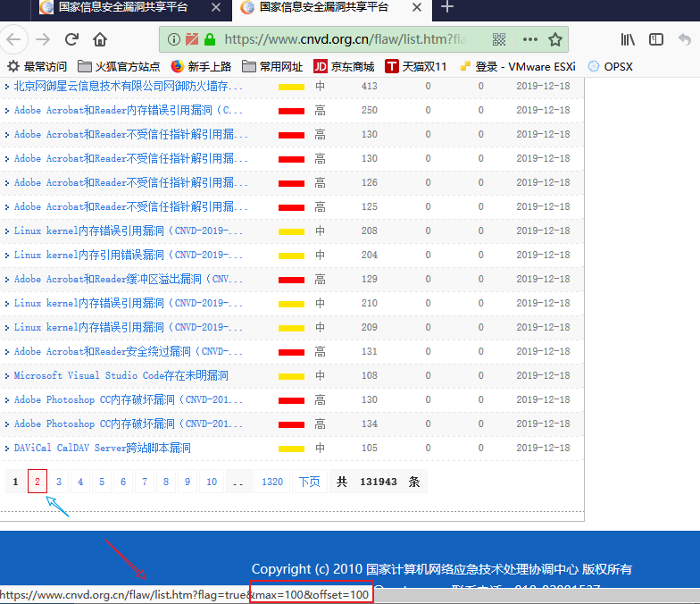This screenshot has height=604, width=700.
Task: Close the first 国家信息安全漏洞共享平台 tab
Action: point(216,7)
